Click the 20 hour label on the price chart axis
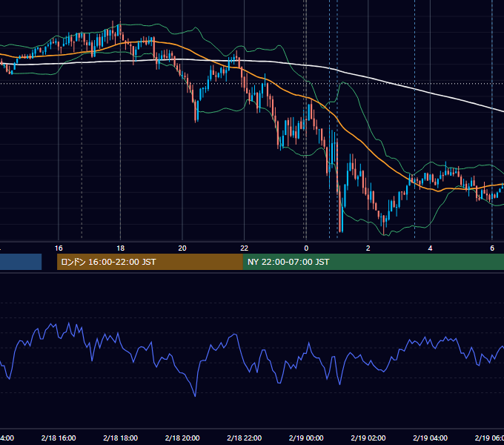 point(182,248)
